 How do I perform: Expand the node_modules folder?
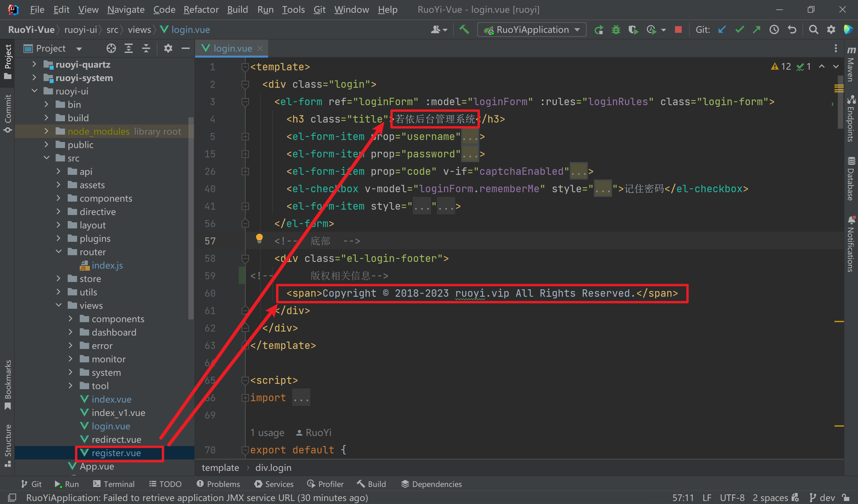click(x=46, y=131)
